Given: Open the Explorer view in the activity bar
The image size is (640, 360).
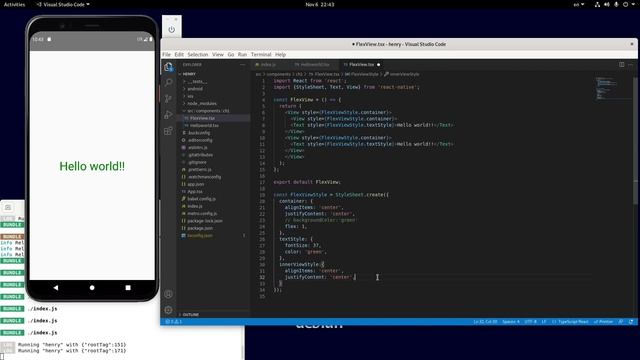Looking at the screenshot, I should tap(168, 67).
